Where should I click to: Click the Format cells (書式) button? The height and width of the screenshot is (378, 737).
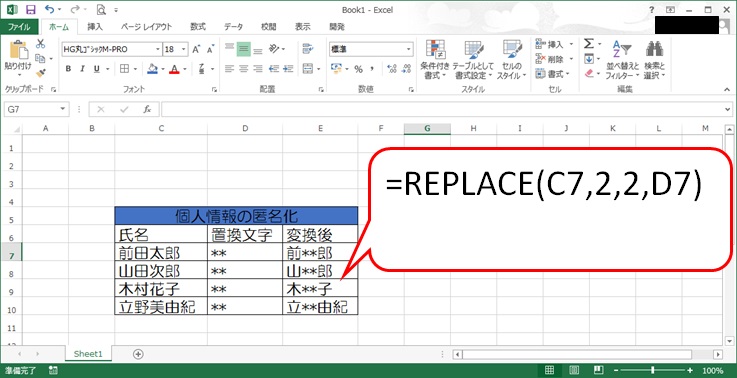pyautogui.click(x=553, y=74)
